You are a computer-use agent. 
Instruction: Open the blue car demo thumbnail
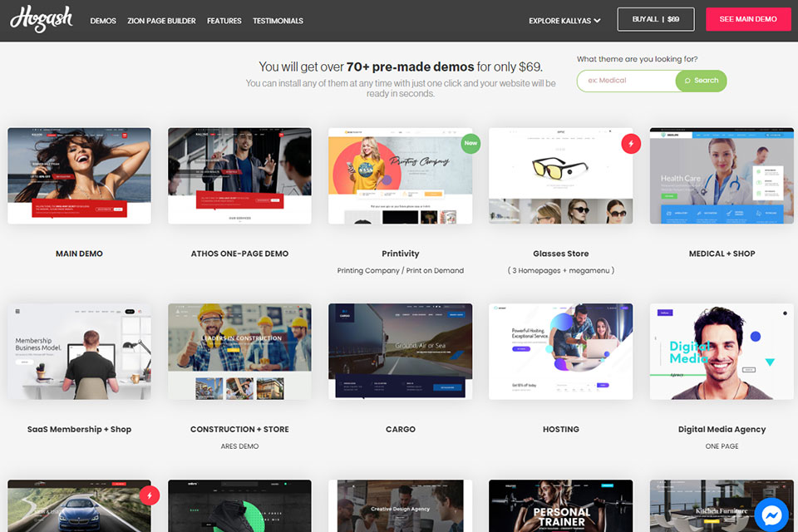coord(79,505)
